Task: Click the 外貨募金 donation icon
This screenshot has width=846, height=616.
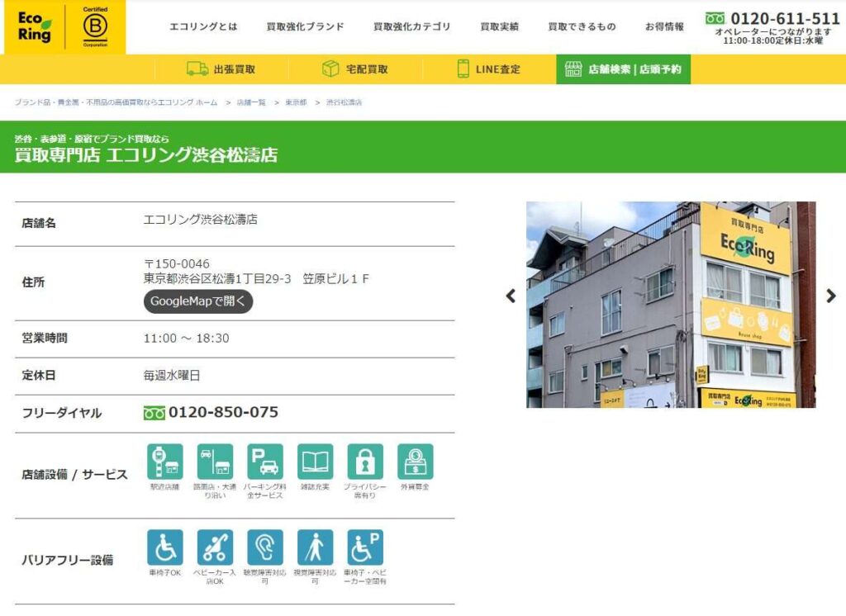Action: pos(416,462)
